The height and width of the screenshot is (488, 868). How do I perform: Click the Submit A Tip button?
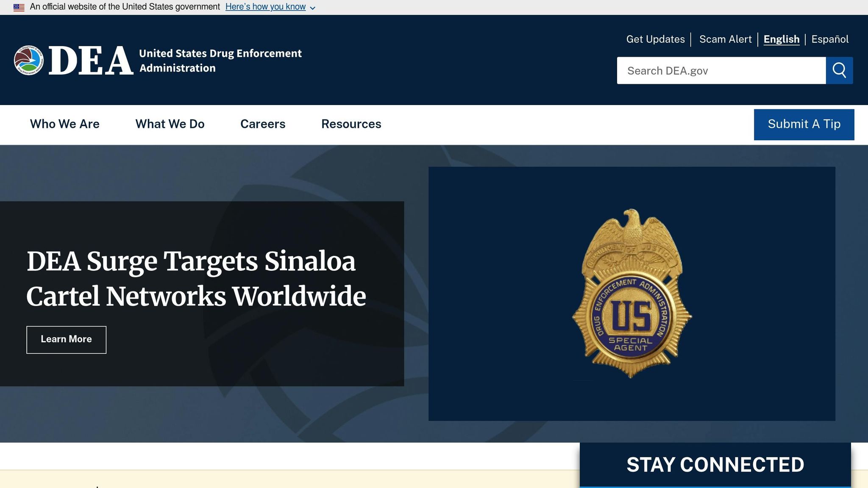point(804,124)
